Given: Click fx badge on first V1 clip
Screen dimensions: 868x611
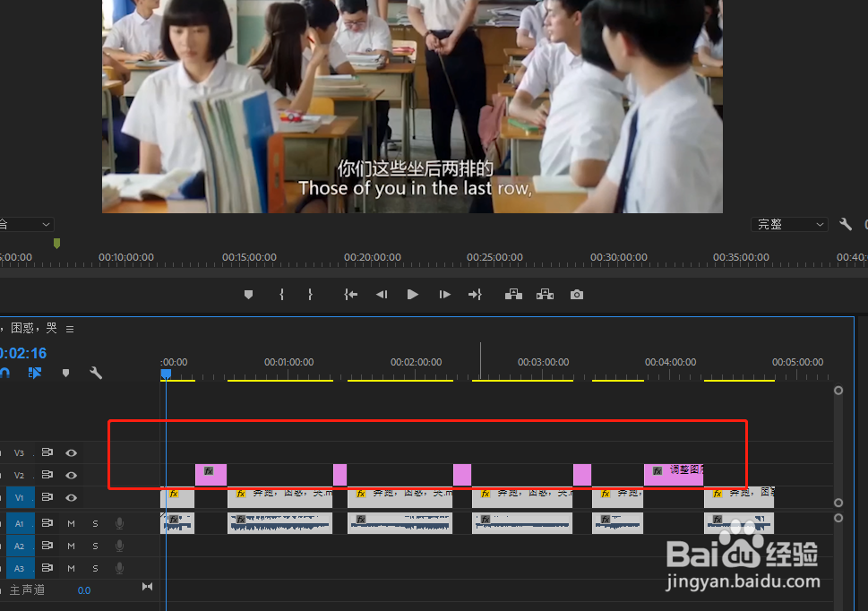Looking at the screenshot, I should coord(174,494).
